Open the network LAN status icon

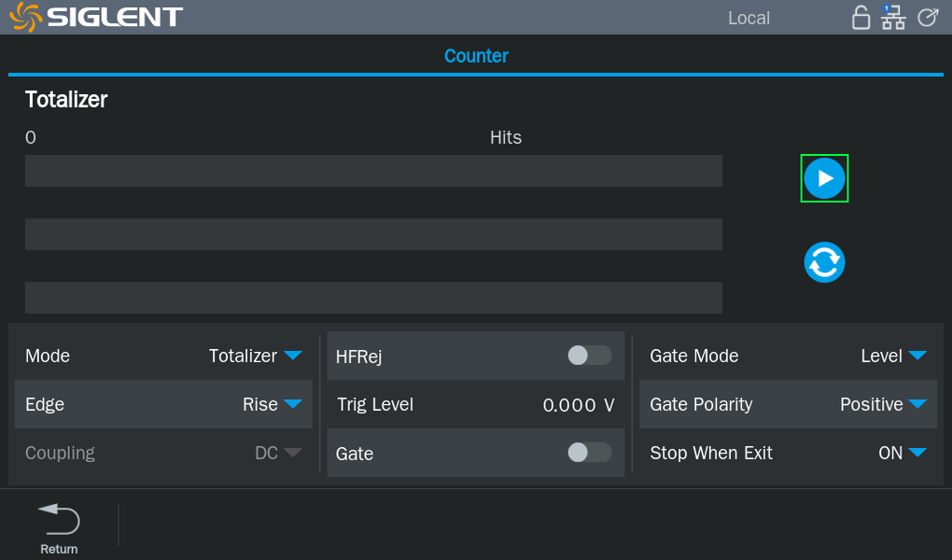[893, 18]
